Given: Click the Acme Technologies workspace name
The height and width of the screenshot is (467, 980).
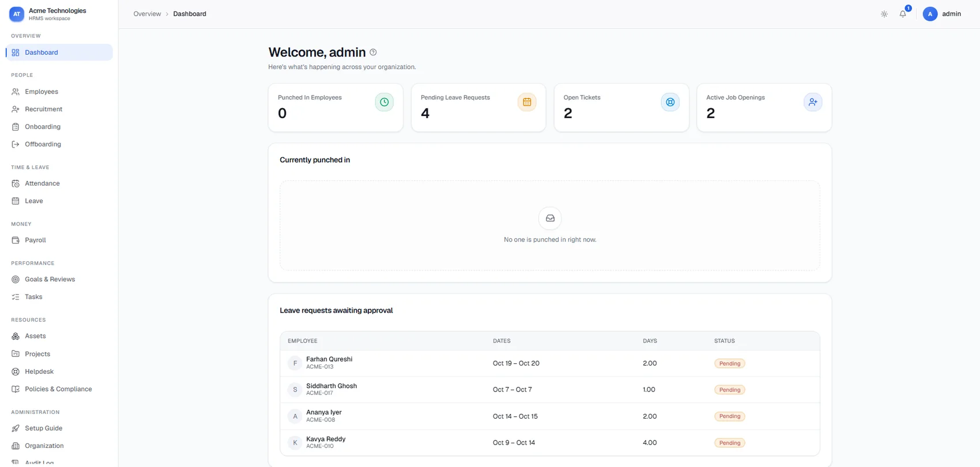Looking at the screenshot, I should pos(58,10).
